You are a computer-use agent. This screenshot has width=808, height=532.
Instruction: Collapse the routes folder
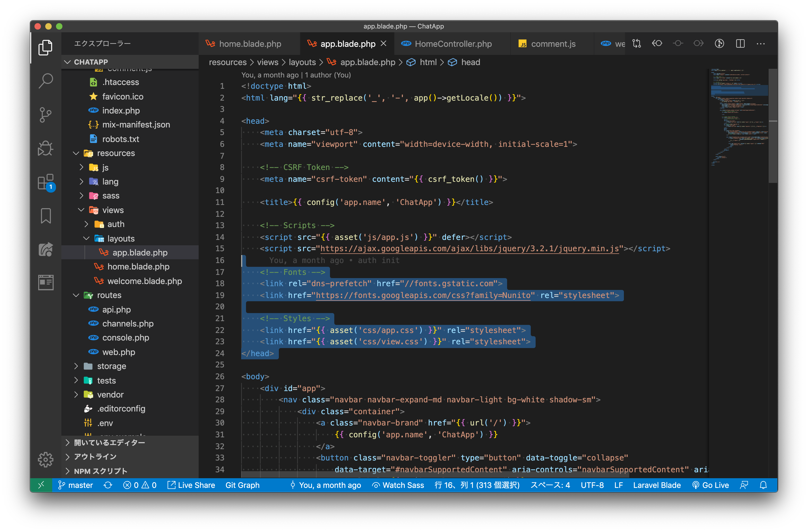[x=130, y=296]
